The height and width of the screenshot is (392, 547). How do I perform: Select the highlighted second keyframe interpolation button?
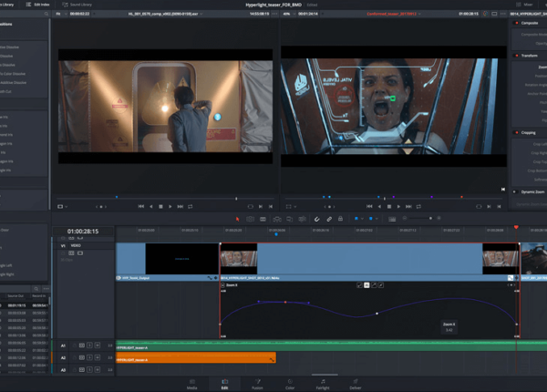366,285
